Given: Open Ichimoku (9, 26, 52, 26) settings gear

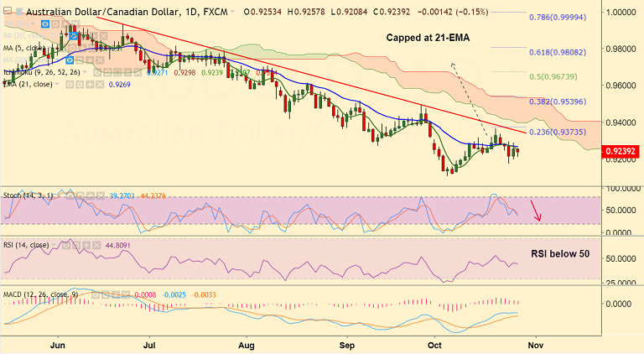Looking at the screenshot, I should (x=107, y=72).
